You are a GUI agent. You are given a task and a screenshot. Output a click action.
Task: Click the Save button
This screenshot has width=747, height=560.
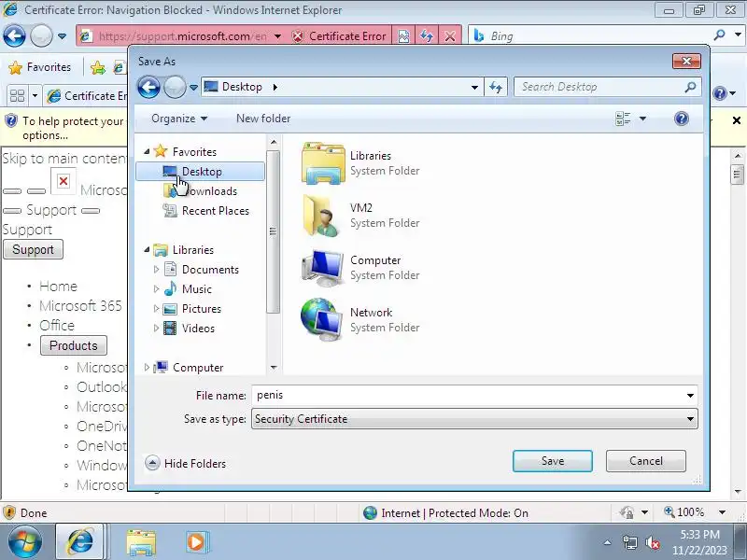[x=553, y=461]
